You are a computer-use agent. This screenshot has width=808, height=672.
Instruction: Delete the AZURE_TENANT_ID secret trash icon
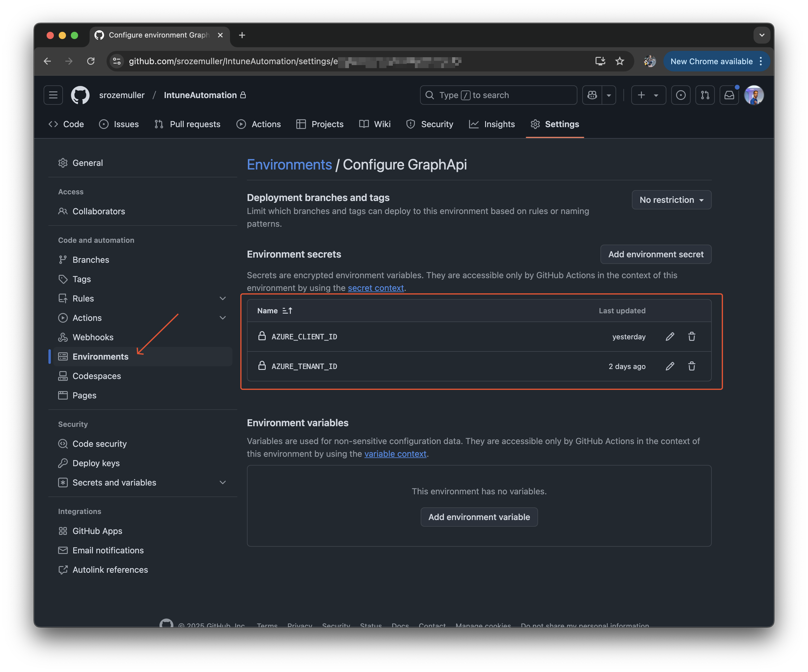(691, 366)
